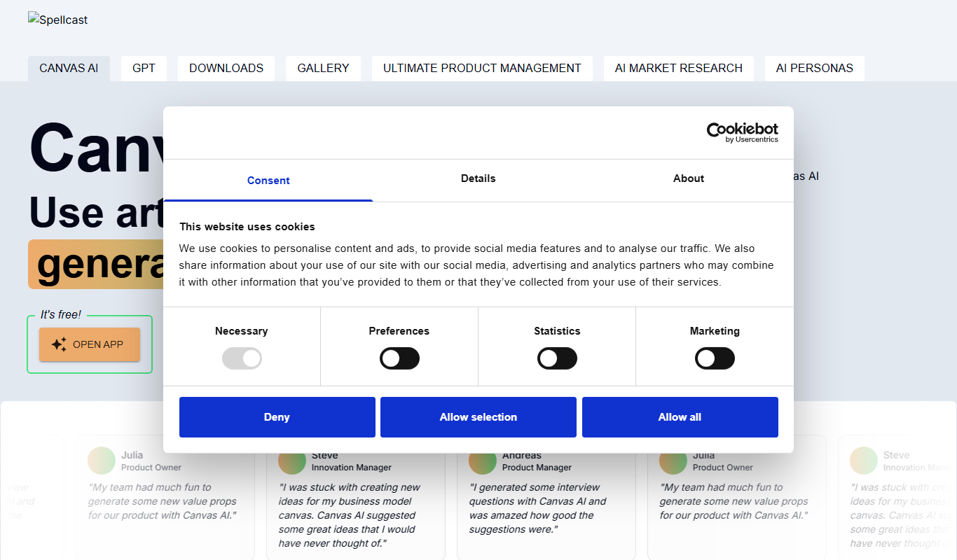
Task: Turn on the Statistics cookies switch
Action: tap(557, 358)
